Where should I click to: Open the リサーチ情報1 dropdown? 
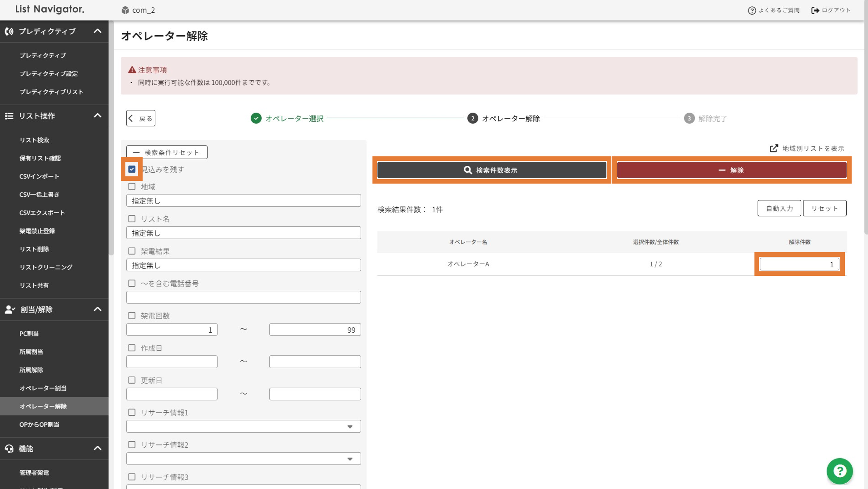pyautogui.click(x=243, y=426)
